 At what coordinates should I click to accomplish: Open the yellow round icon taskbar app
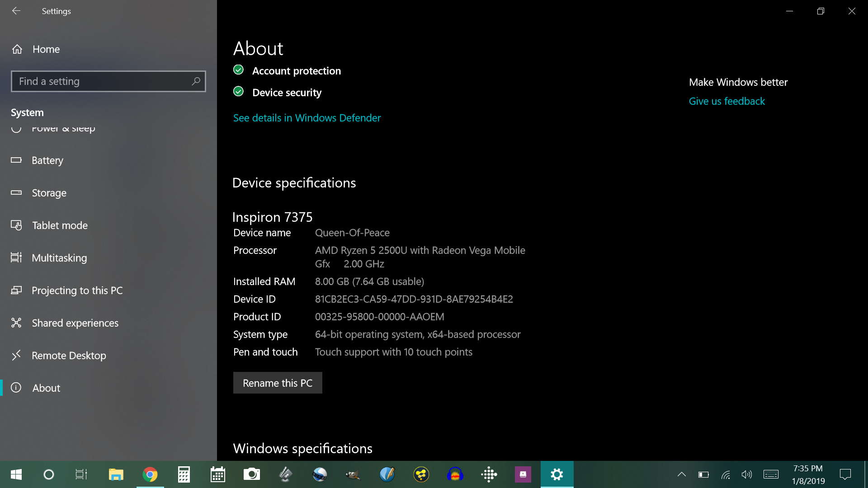tap(421, 474)
